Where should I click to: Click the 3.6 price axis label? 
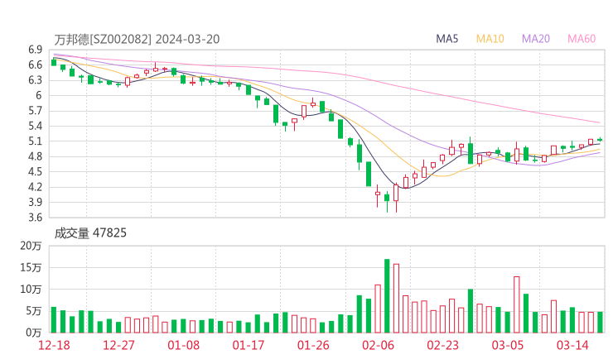[35, 217]
